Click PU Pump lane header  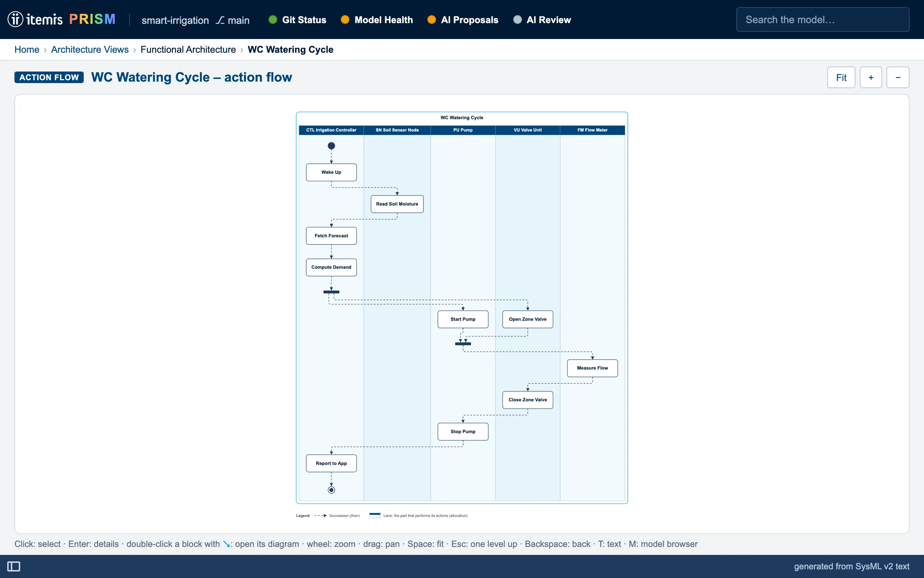[463, 130]
